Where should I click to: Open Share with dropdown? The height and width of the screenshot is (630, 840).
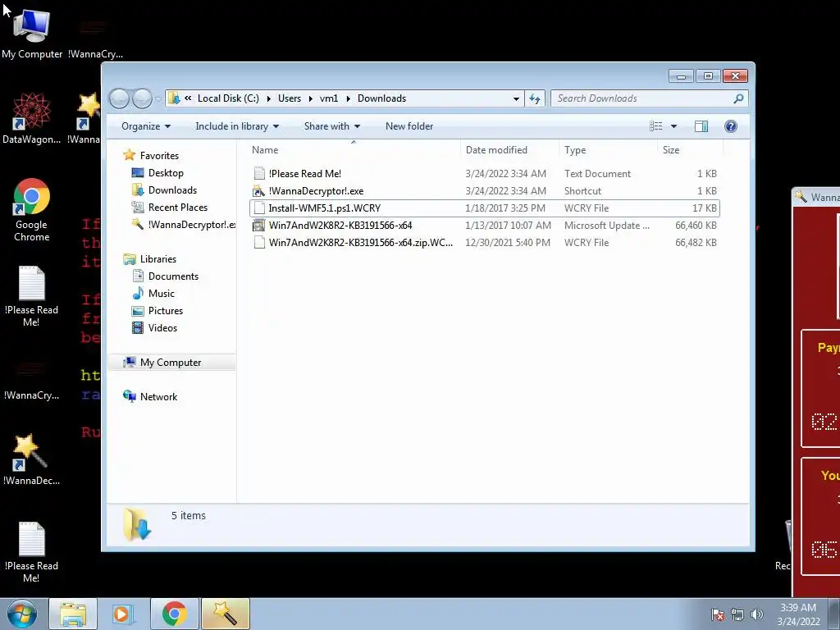tap(331, 126)
